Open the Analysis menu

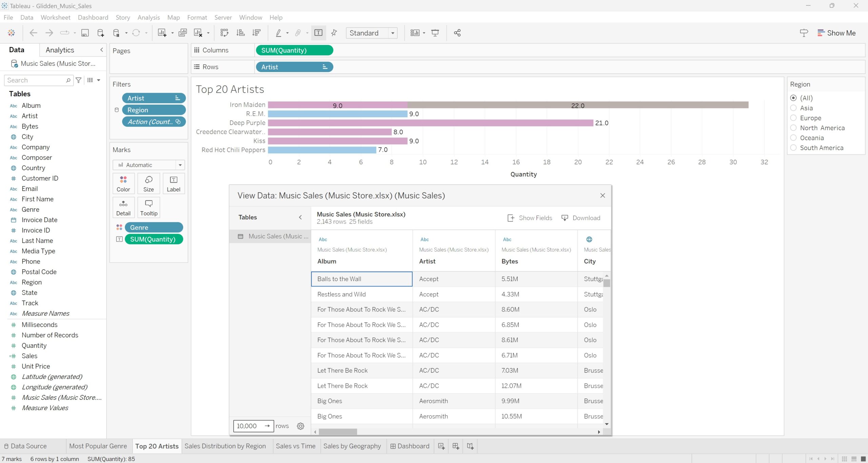[148, 17]
